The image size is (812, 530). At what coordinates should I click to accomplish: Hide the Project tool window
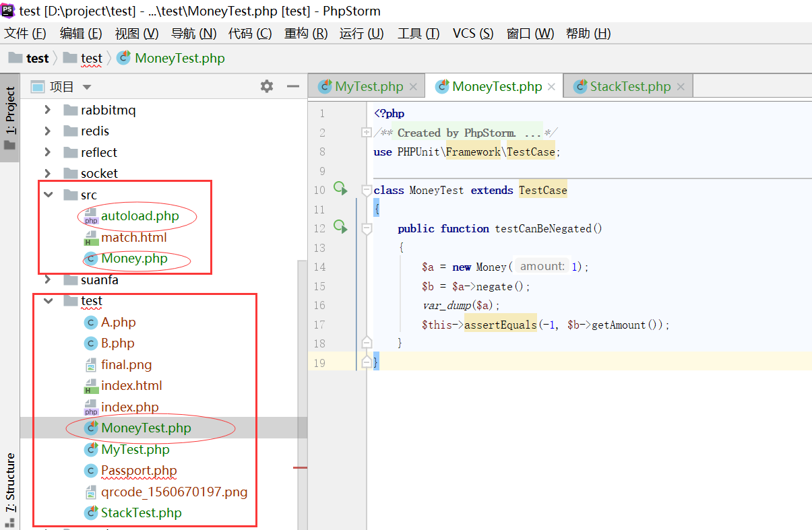[293, 86]
